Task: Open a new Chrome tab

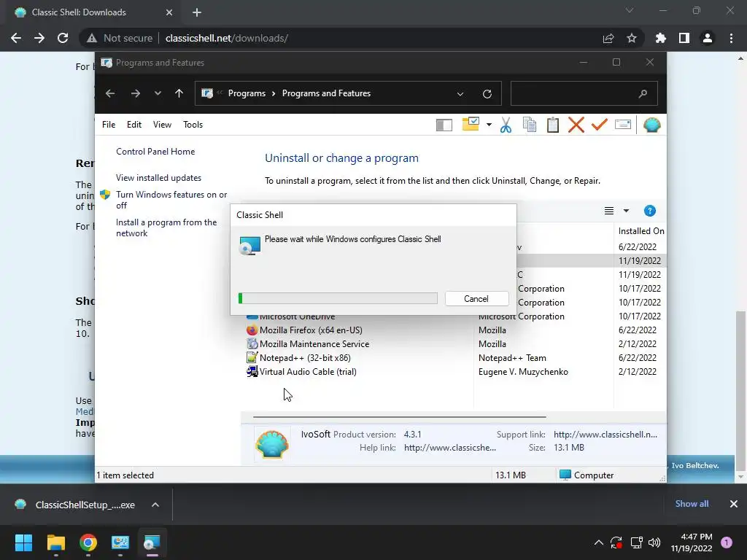Action: pos(197,12)
